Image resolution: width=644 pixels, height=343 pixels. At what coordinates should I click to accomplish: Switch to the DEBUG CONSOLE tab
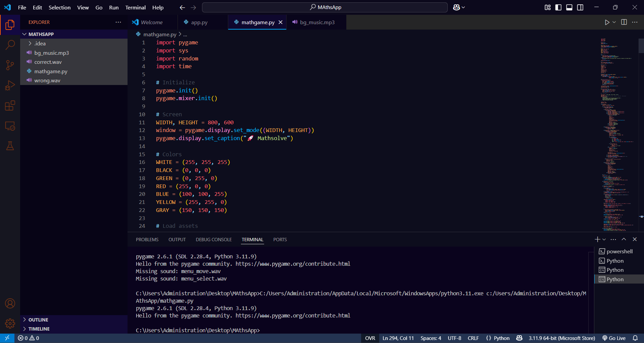(x=213, y=240)
